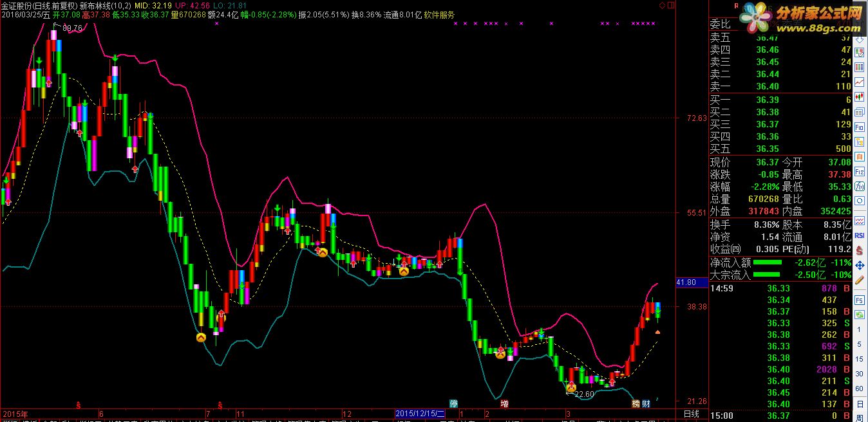Open the orange document icon in sidebar
Image resolution: width=868 pixels, height=422 pixels.
859,157
